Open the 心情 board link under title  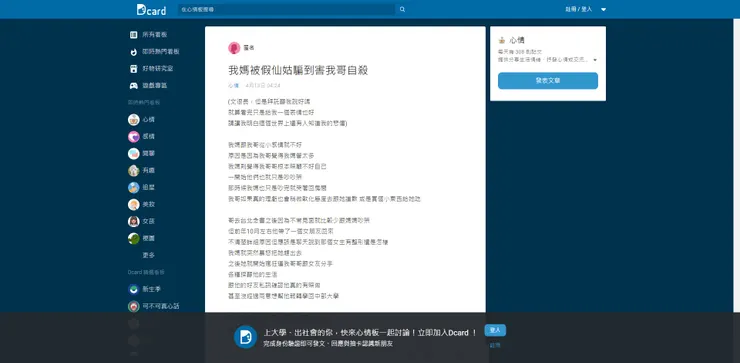[x=233, y=85]
